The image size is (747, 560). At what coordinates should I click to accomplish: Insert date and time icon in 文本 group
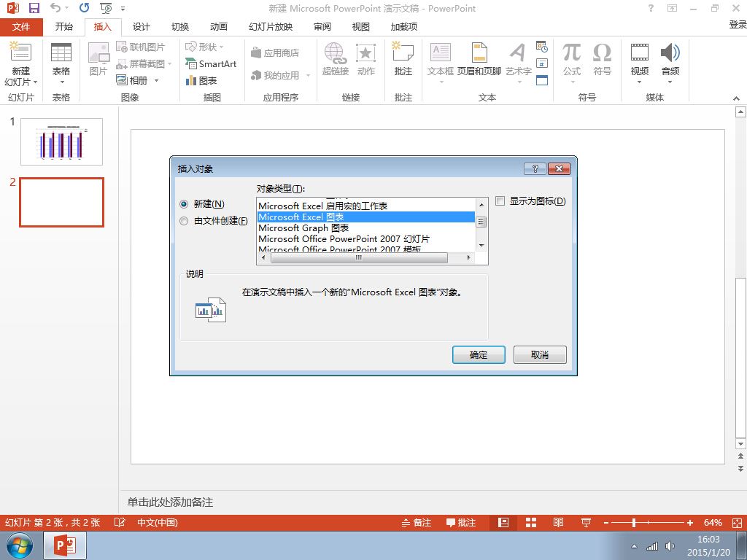coord(542,47)
